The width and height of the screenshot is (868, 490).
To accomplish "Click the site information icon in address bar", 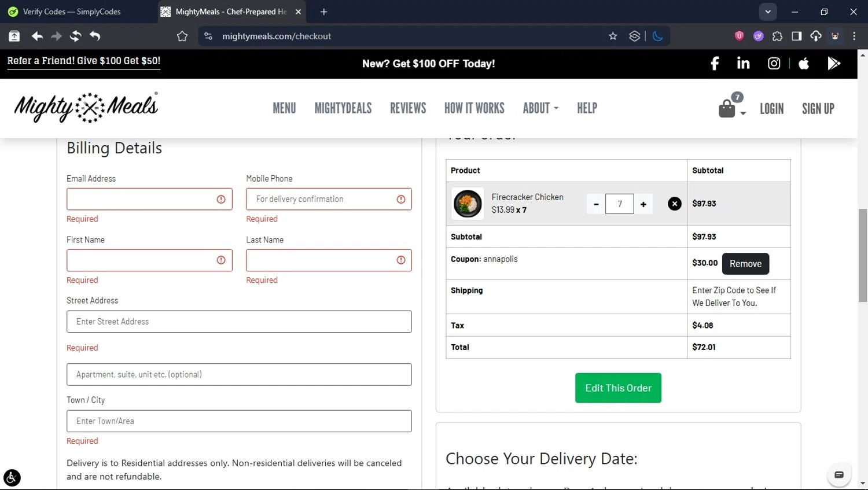I will click(208, 36).
